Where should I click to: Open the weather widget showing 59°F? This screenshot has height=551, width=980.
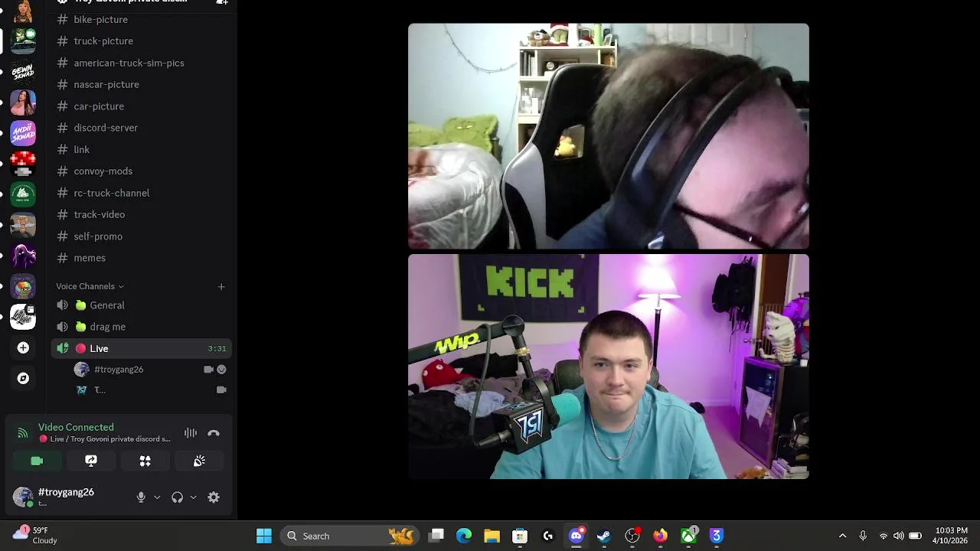[35, 535]
